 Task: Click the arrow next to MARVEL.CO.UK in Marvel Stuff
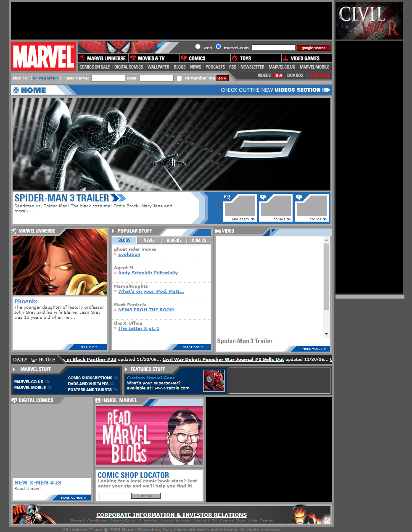click(48, 381)
